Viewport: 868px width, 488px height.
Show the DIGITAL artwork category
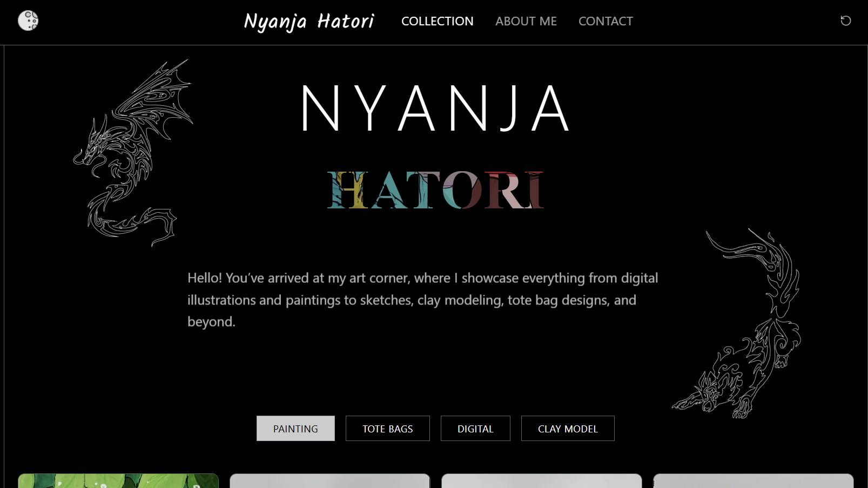[x=475, y=429]
